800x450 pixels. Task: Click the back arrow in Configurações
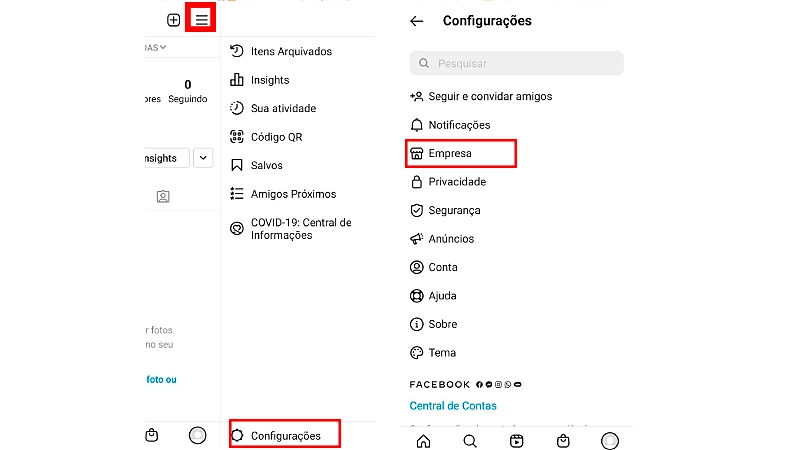[x=417, y=21]
